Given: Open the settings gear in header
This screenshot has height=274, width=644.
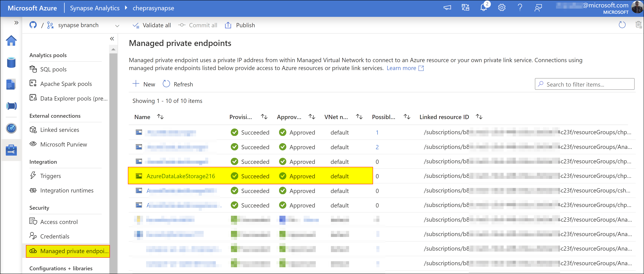Looking at the screenshot, I should click(502, 8).
